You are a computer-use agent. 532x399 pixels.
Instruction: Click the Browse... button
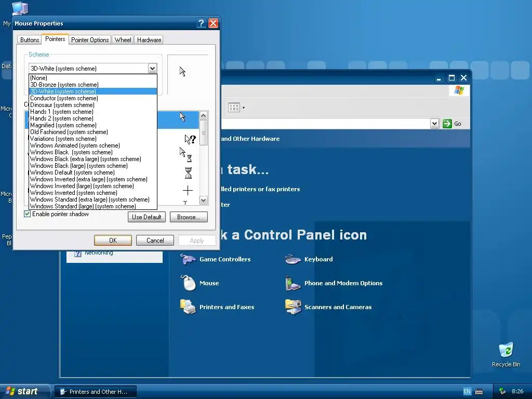189,217
